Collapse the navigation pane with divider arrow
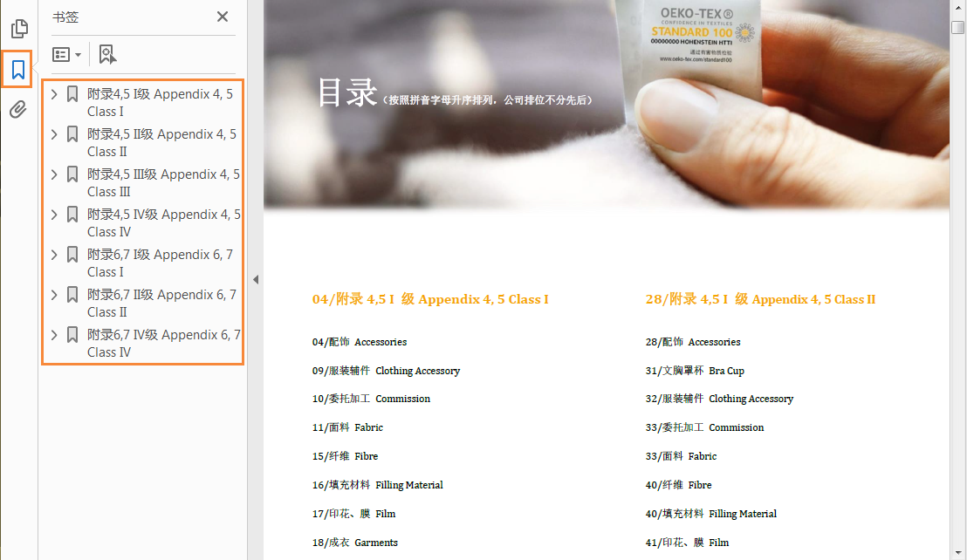The image size is (967, 560). click(x=256, y=279)
